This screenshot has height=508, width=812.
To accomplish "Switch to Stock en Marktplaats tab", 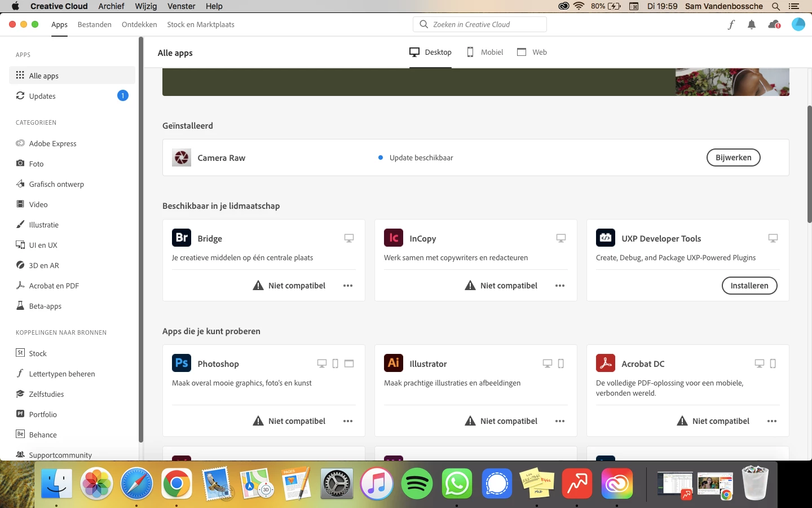I will (x=201, y=24).
